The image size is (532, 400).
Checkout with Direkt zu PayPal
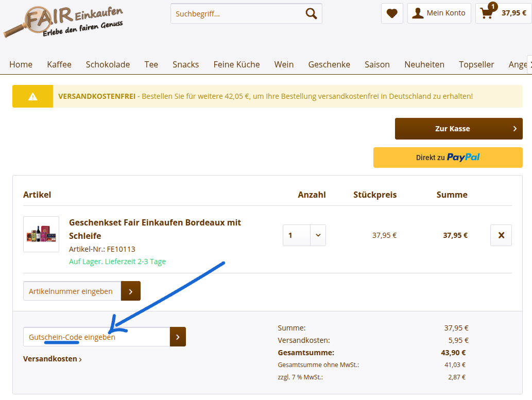[448, 157]
